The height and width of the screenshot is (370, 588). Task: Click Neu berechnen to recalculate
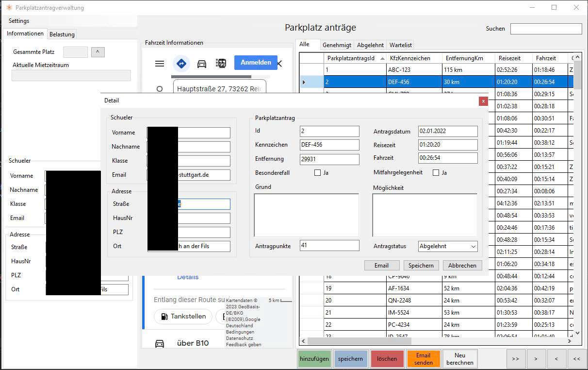point(459,358)
